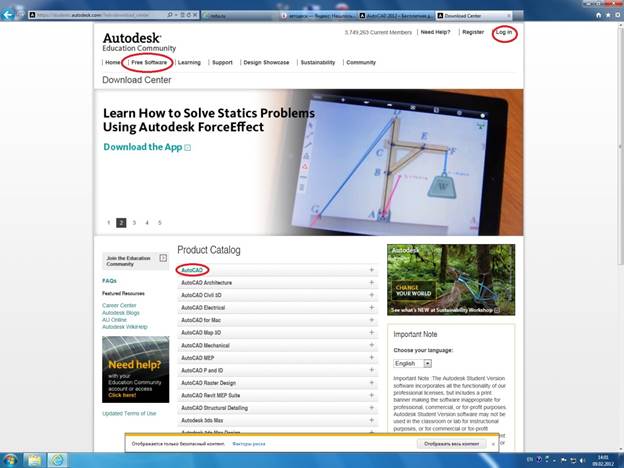Click the browser back arrow button
The height and width of the screenshot is (468, 624).
[x=8, y=15]
